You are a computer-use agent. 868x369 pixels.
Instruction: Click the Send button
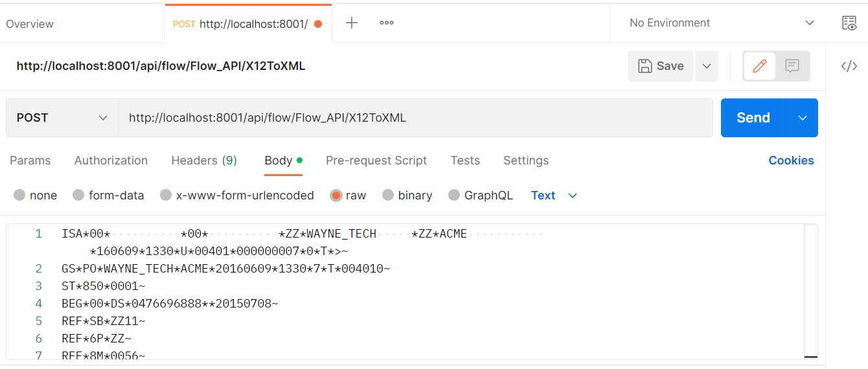(x=753, y=118)
